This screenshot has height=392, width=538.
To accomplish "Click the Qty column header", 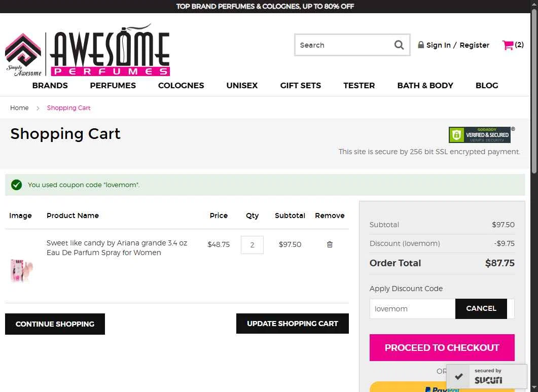I will [x=252, y=216].
